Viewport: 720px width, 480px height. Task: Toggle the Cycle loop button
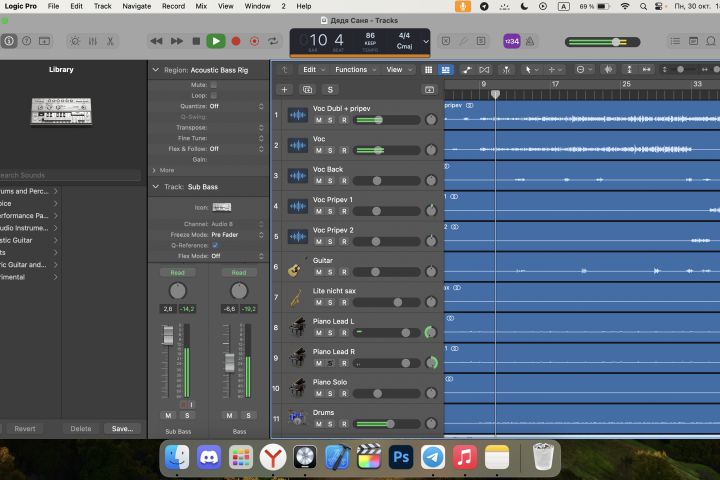(273, 41)
